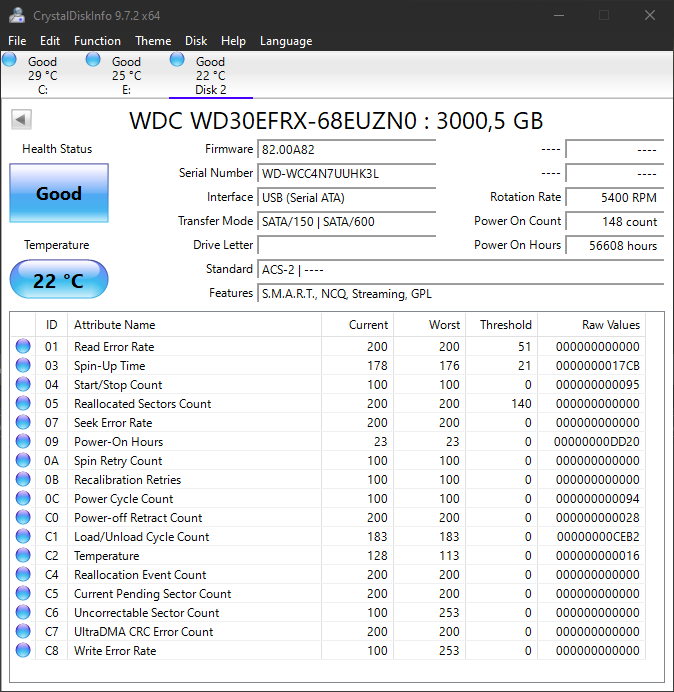674x692 pixels.
Task: Click the Serial Number field
Action: 346,173
